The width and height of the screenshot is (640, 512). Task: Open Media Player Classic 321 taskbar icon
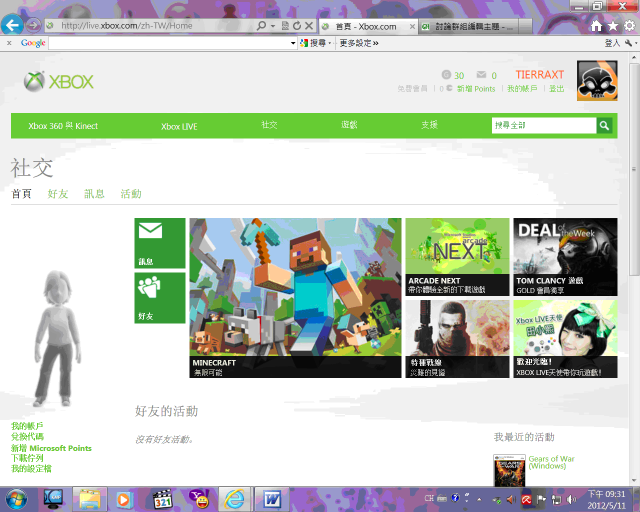tap(162, 499)
